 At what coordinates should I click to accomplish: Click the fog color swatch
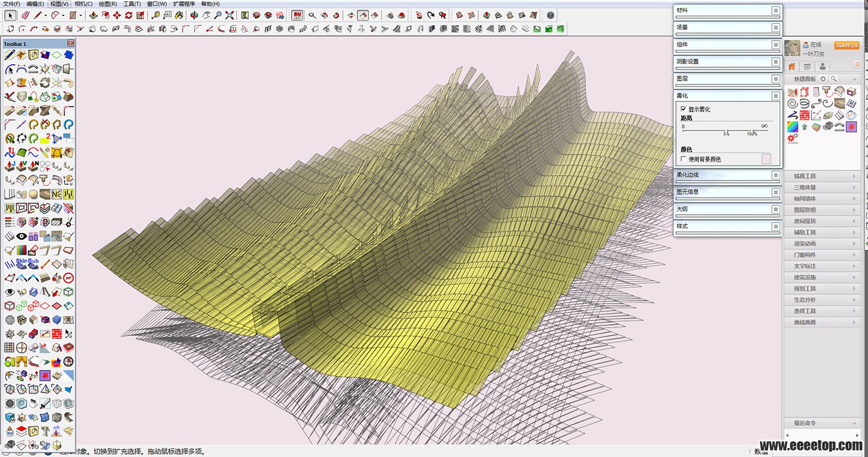[x=766, y=159]
